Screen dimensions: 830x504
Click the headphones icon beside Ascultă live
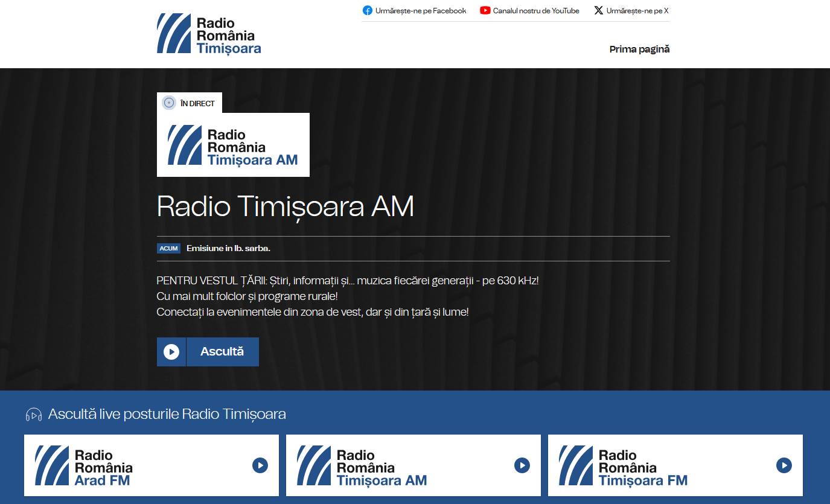pos(34,415)
